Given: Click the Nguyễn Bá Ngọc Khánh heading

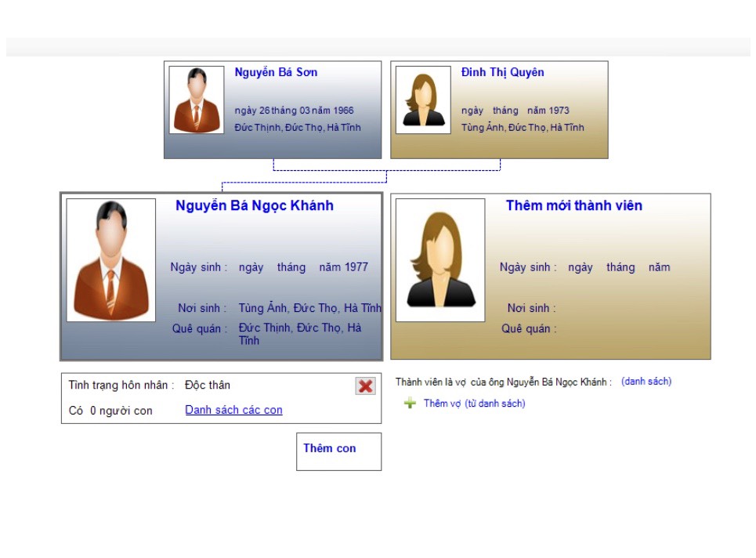Looking at the screenshot, I should tap(255, 206).
